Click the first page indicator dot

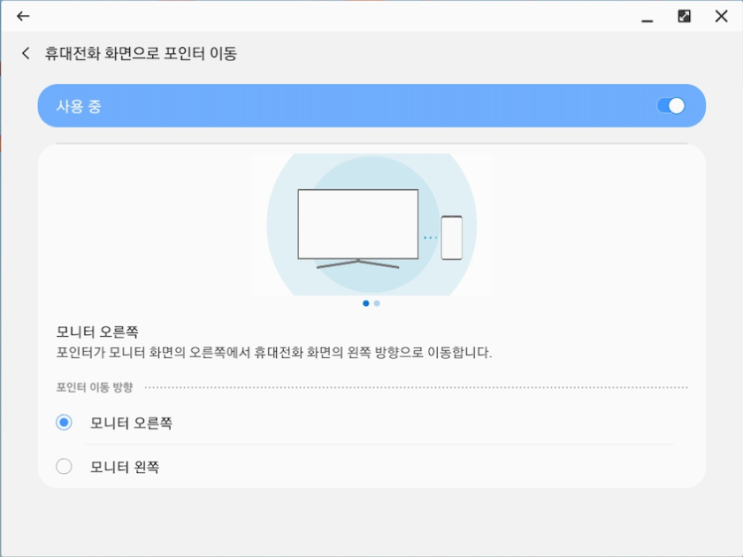pyautogui.click(x=366, y=303)
